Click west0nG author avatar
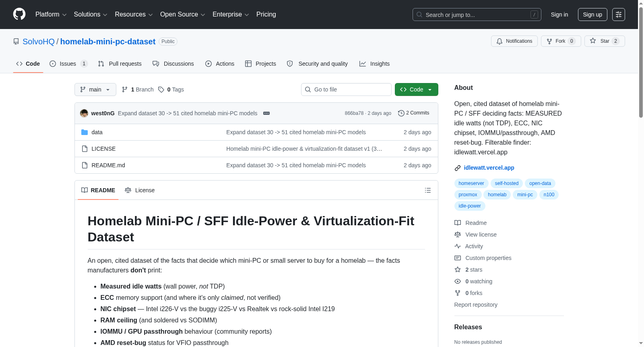The image size is (644, 347). click(x=84, y=113)
